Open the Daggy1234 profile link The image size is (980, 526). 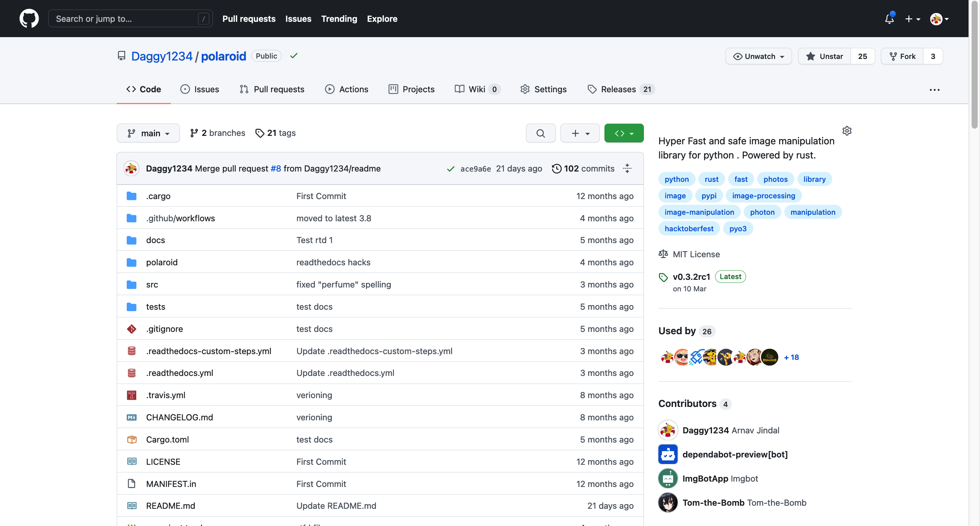tap(162, 56)
